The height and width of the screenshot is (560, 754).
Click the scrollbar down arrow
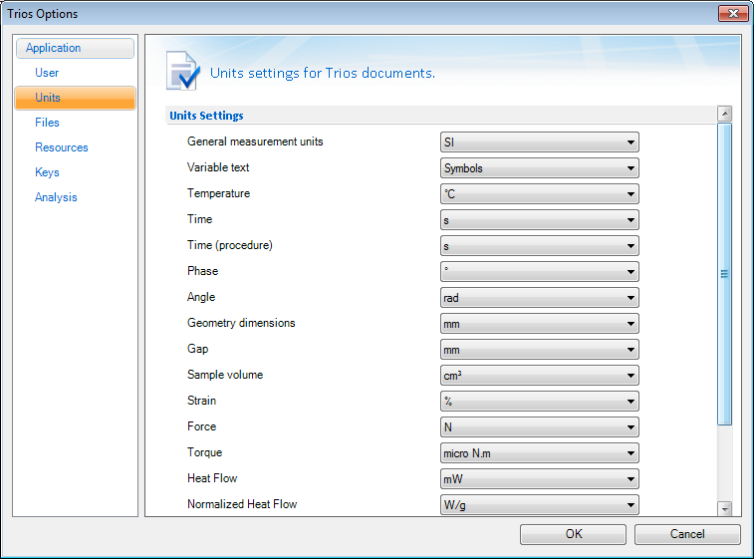tap(725, 508)
